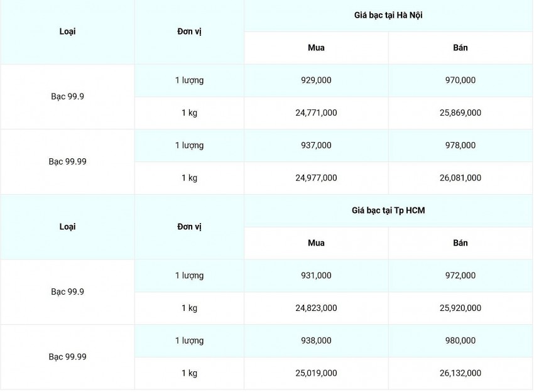Screen dimensions: 534x392
Task: Select the 978,000 sell price cell
Action: (460, 145)
